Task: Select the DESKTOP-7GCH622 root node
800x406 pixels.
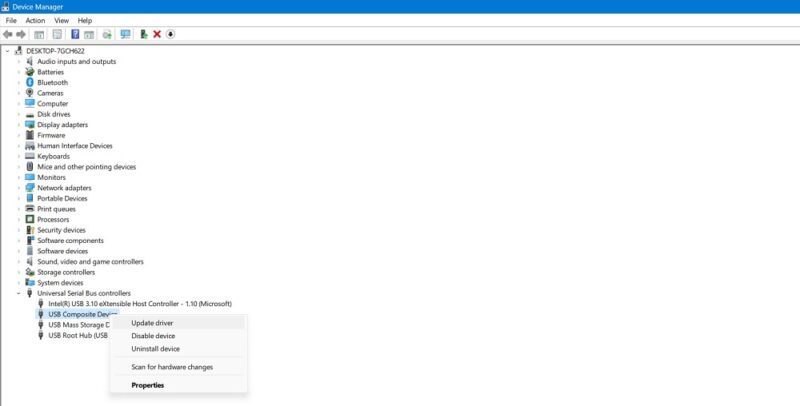Action: [x=55, y=51]
